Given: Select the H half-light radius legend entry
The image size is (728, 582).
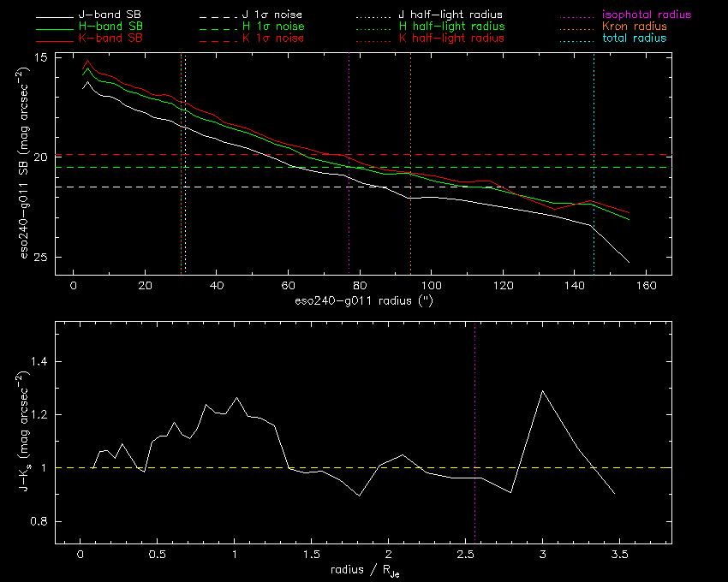Looking at the screenshot, I should (451, 27).
